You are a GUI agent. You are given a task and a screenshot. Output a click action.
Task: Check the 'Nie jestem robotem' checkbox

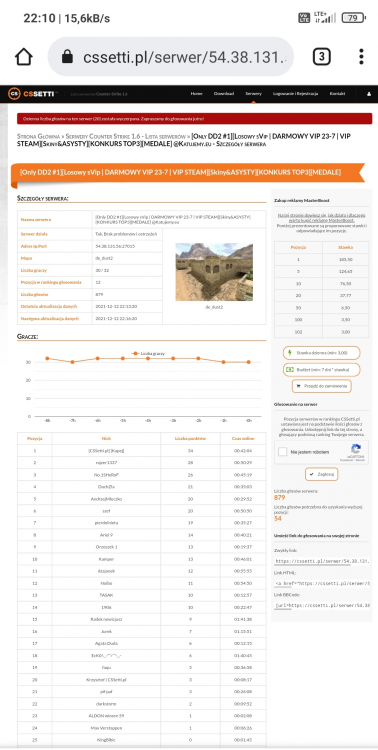(x=283, y=452)
